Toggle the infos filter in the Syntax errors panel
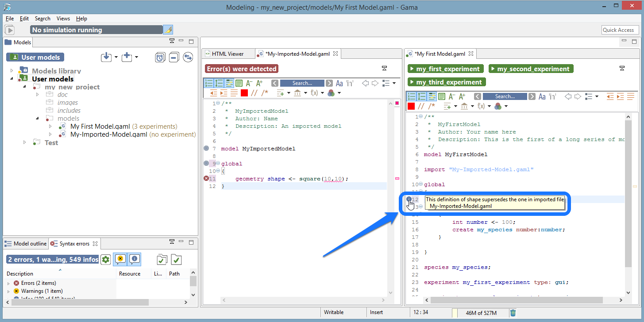 point(135,260)
